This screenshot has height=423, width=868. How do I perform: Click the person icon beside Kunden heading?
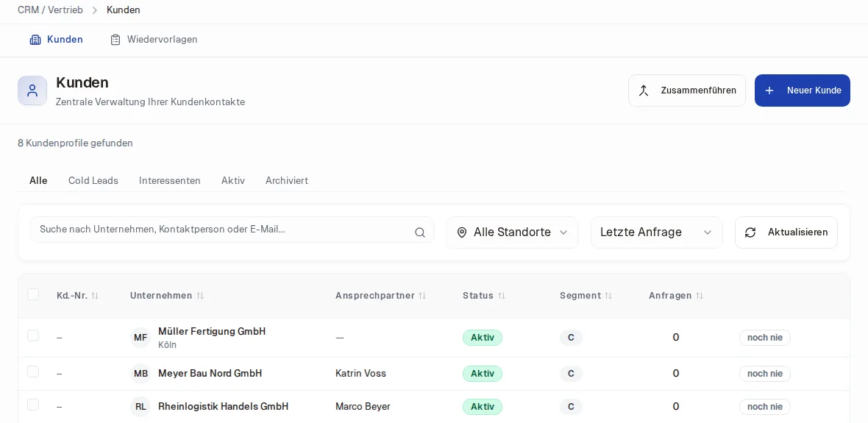[x=32, y=90]
